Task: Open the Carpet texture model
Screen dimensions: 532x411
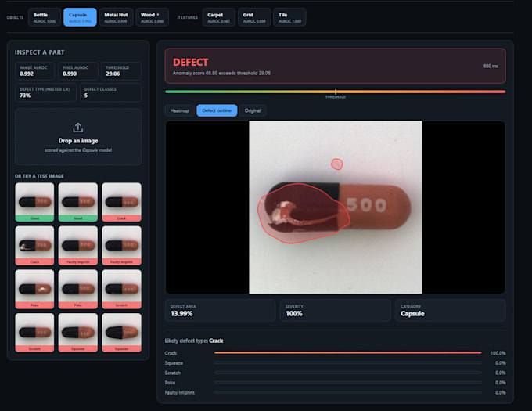Action: [218, 17]
